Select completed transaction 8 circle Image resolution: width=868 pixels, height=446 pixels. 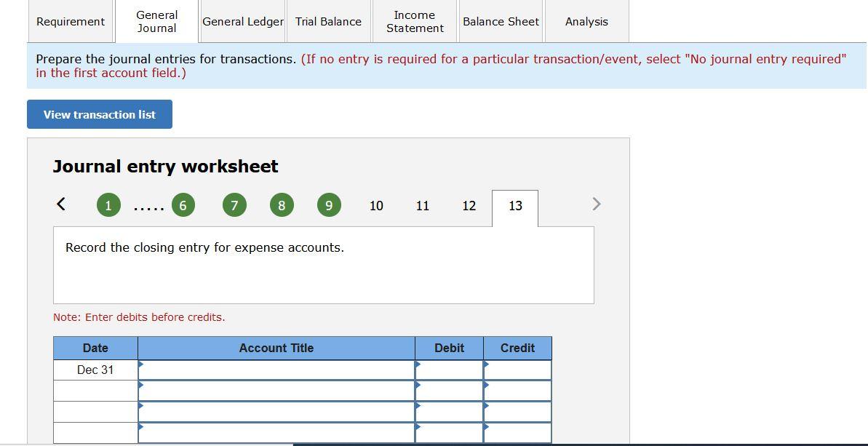[x=281, y=204]
